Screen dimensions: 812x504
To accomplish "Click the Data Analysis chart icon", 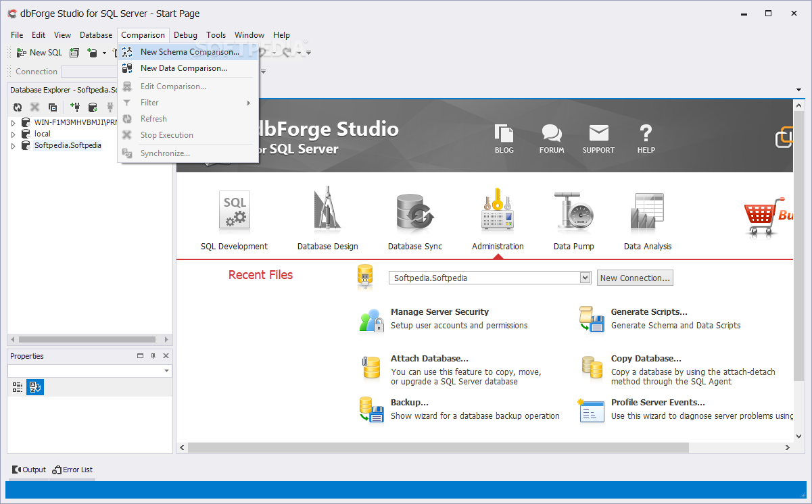I will coord(647,211).
